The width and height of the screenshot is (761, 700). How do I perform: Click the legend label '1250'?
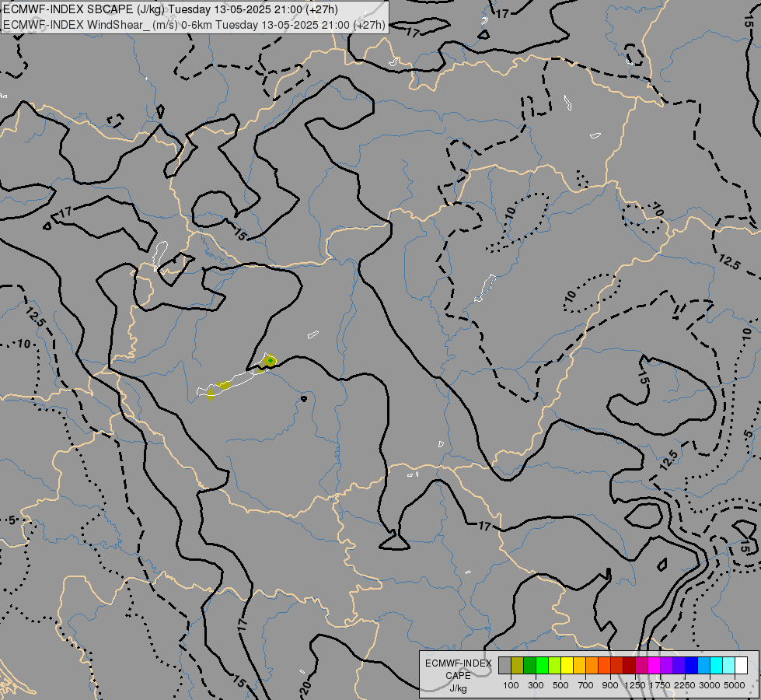click(x=635, y=685)
